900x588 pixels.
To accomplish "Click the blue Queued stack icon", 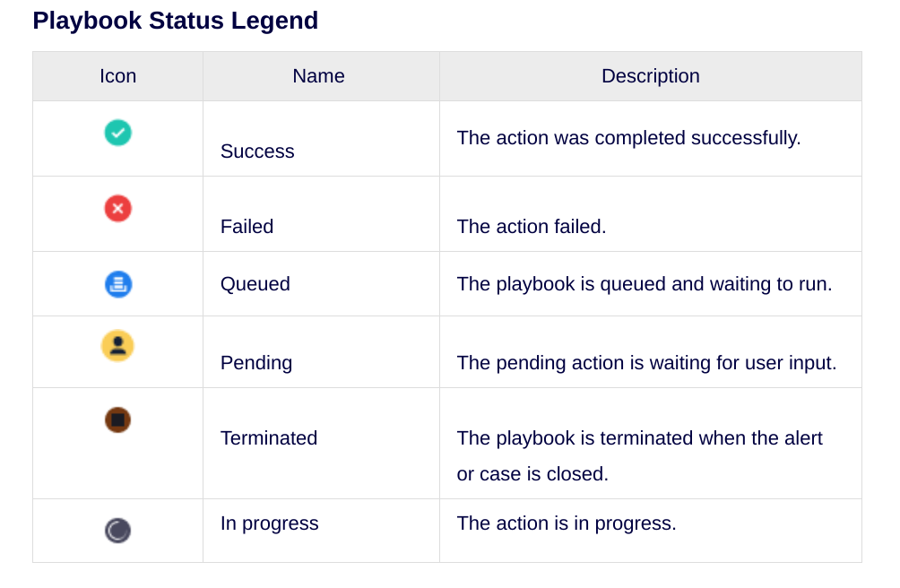I will click(x=117, y=284).
